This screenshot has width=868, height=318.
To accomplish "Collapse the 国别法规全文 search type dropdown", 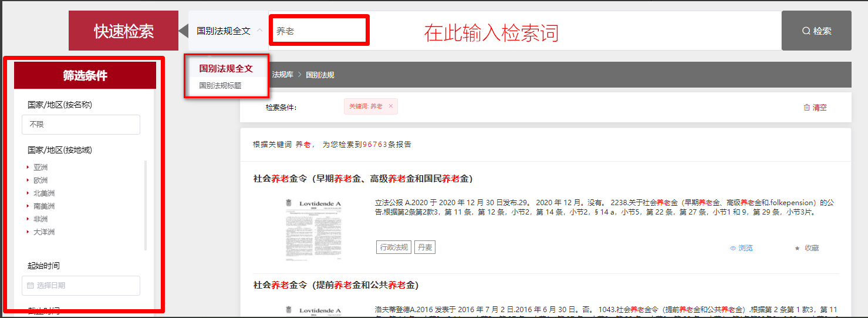I will pyautogui.click(x=259, y=31).
